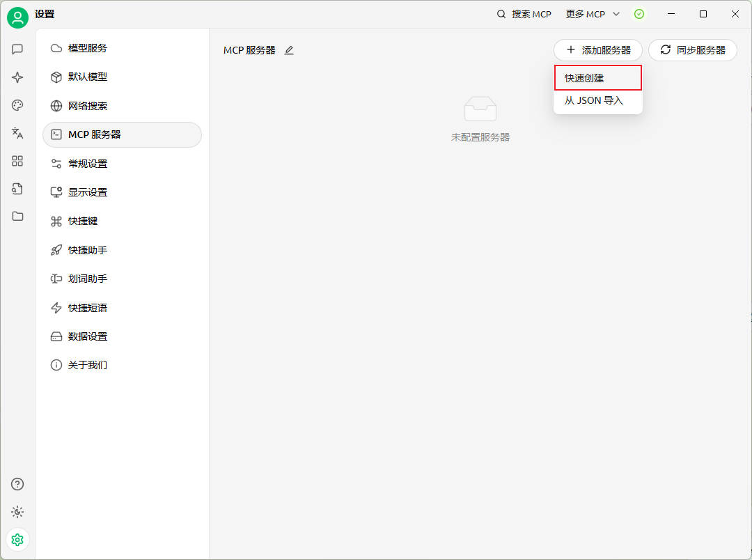Click the 同步服务器 button
The image size is (752, 560).
coord(693,50)
